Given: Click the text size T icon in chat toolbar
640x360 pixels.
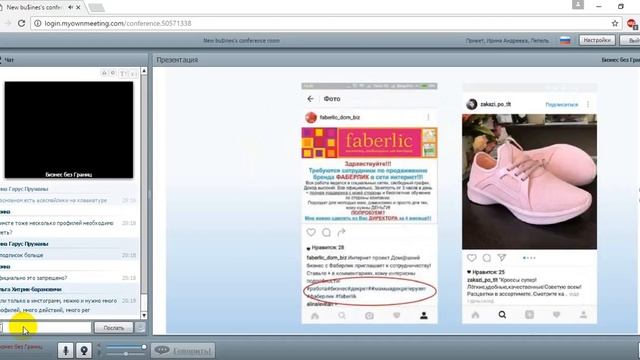Looking at the screenshot, I should [x=123, y=73].
